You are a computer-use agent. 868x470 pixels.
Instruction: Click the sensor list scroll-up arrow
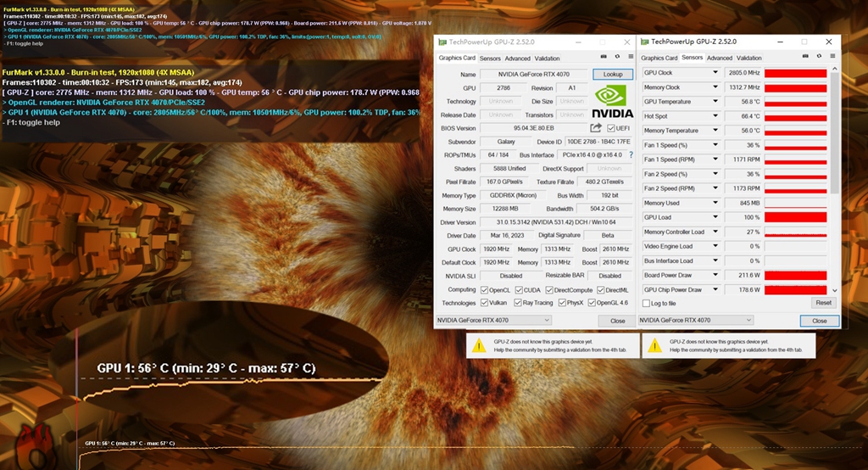[835, 69]
